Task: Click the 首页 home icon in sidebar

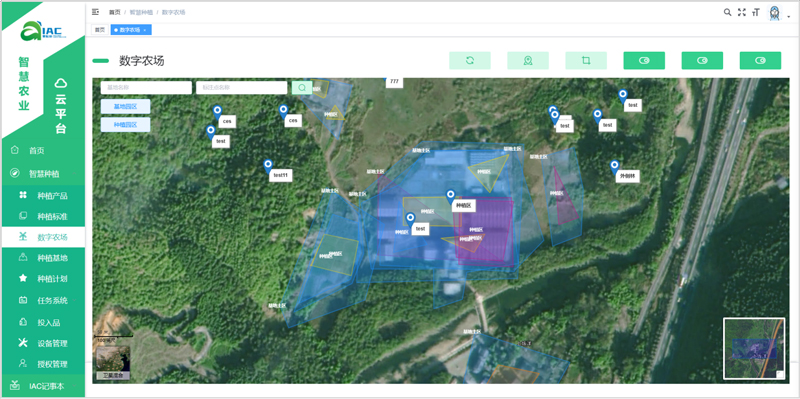Action: pyautogui.click(x=15, y=150)
